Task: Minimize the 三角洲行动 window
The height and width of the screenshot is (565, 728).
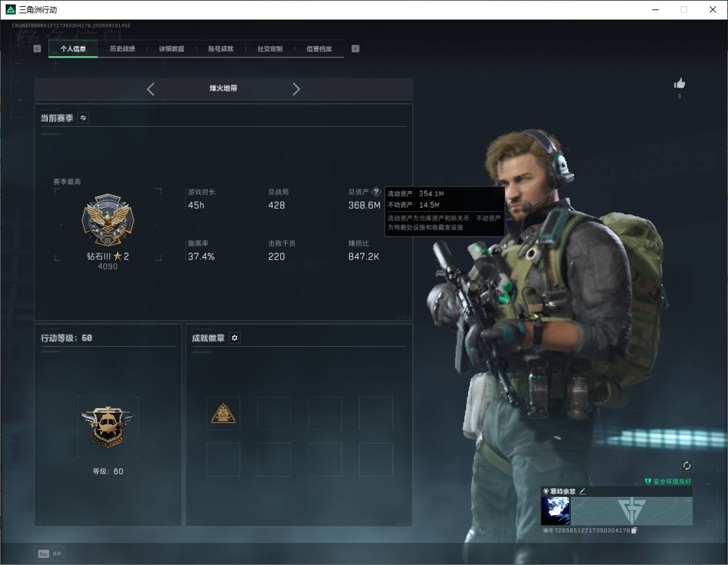Action: pos(655,9)
